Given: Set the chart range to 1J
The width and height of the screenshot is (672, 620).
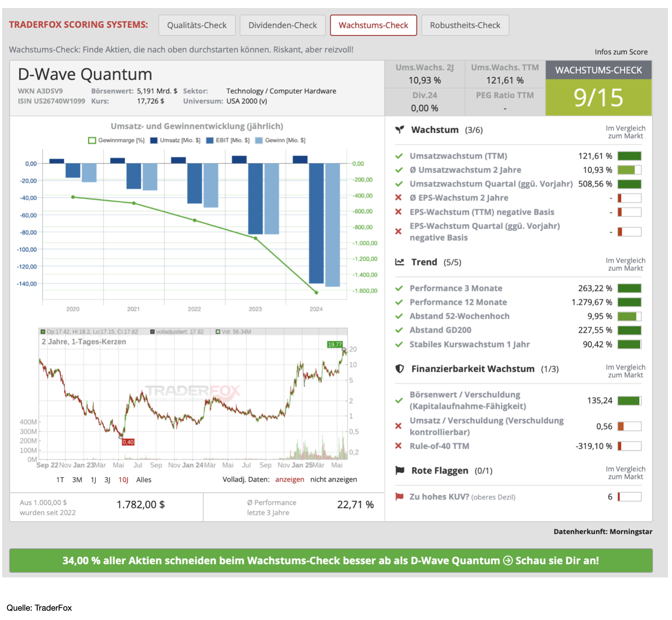Looking at the screenshot, I should pos(94,480).
